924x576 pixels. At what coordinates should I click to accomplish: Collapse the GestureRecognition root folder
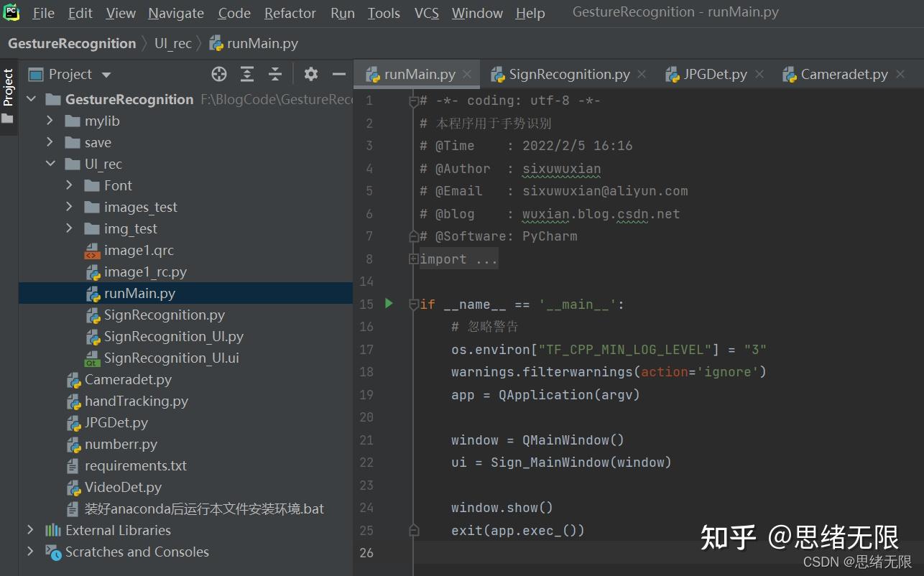coord(32,99)
